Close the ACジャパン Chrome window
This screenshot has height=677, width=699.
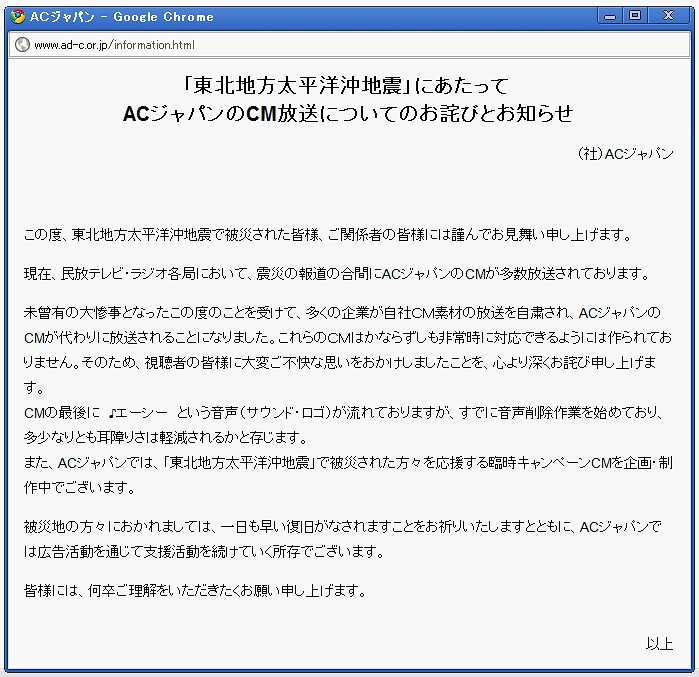point(668,16)
